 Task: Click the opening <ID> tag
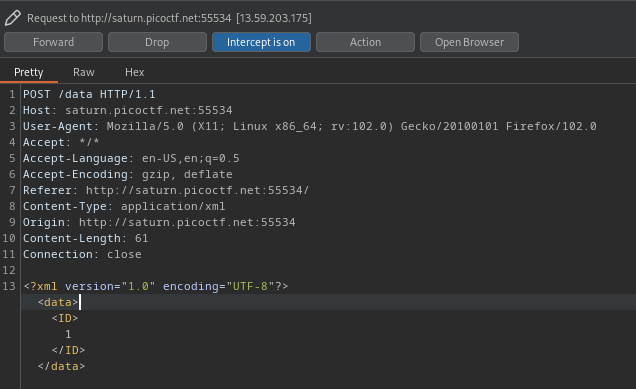(x=65, y=318)
